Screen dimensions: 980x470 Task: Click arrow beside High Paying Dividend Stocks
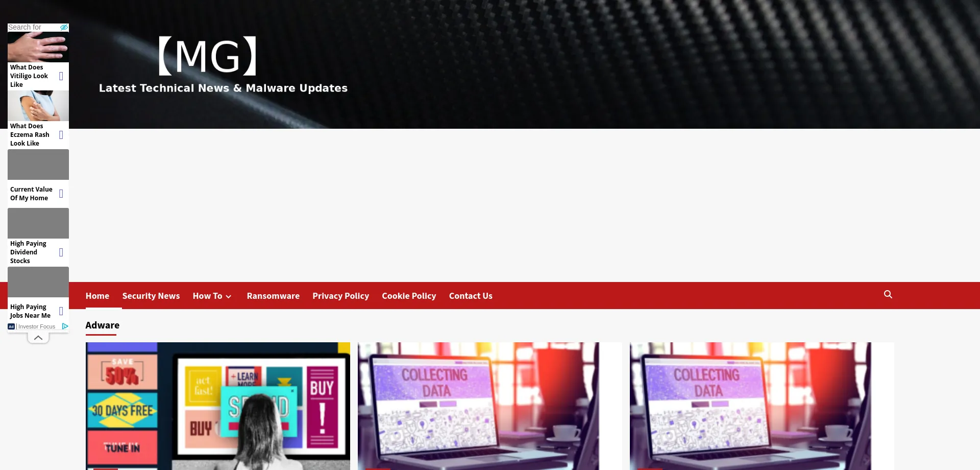tap(61, 252)
